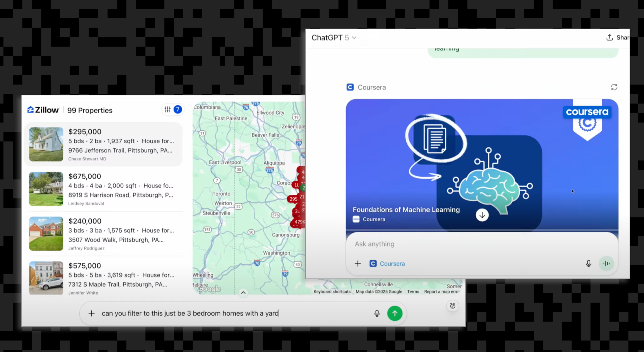Screen dimensions: 644x352
Task: Click the Share upload icon
Action: tap(609, 38)
